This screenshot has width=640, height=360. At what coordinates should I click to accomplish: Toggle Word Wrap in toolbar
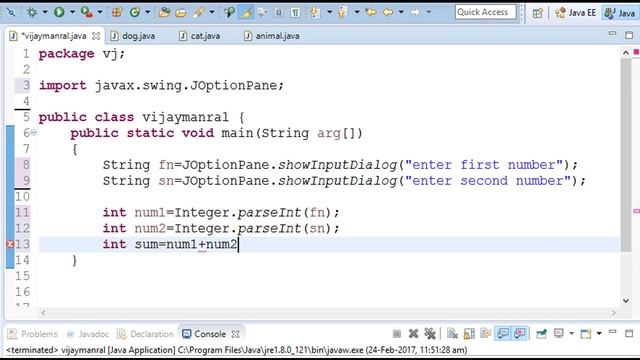262,13
